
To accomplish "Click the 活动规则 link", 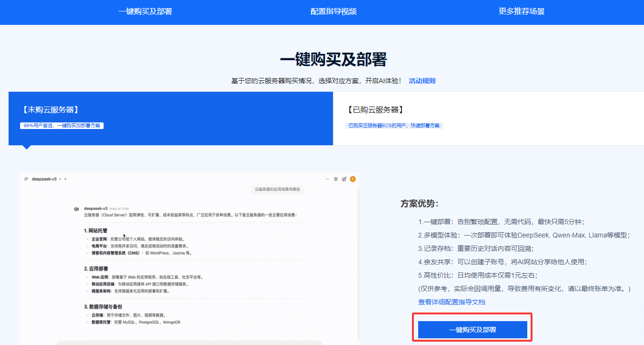I will tap(422, 81).
